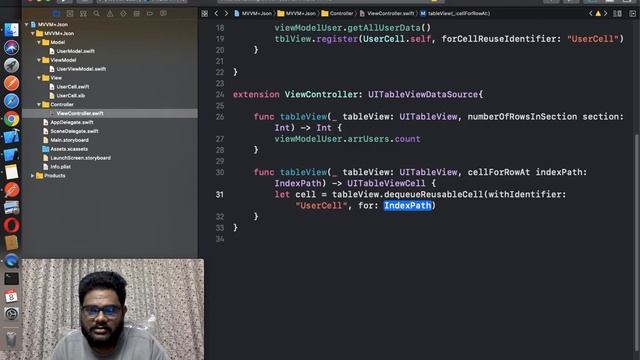Open the Issue navigator warning triangle
Viewport: 640px width, 360px height.
pyautogui.click(x=110, y=13)
